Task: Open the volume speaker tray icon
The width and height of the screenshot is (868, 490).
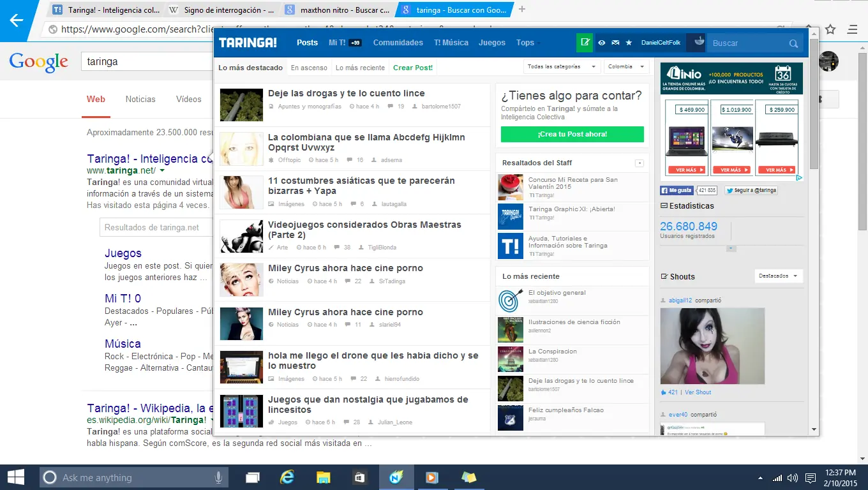Action: [793, 478]
